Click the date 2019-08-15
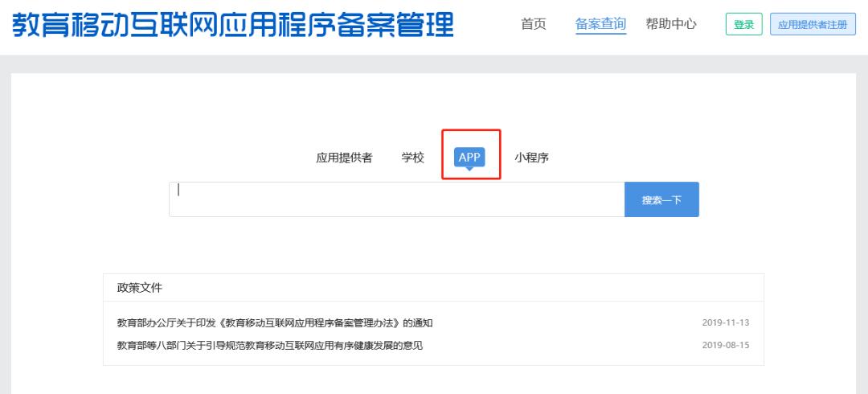The height and width of the screenshot is (394, 868). (726, 345)
